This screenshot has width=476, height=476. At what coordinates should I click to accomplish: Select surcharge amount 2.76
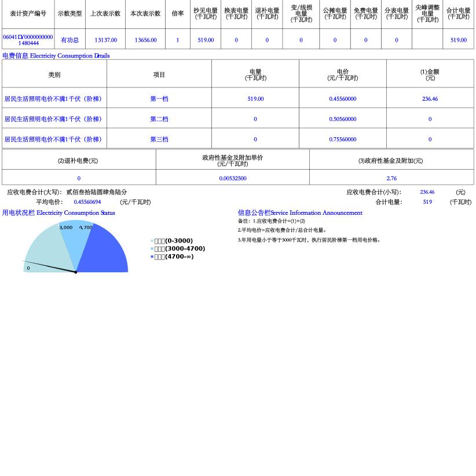[x=391, y=178]
